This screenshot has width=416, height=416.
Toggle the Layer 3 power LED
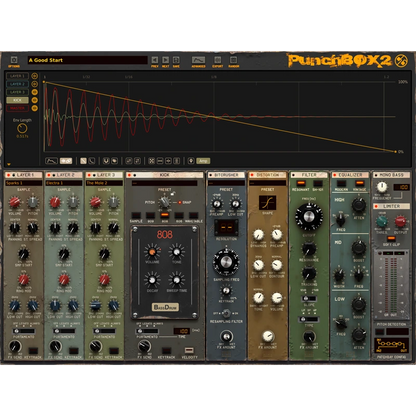pos(89,175)
